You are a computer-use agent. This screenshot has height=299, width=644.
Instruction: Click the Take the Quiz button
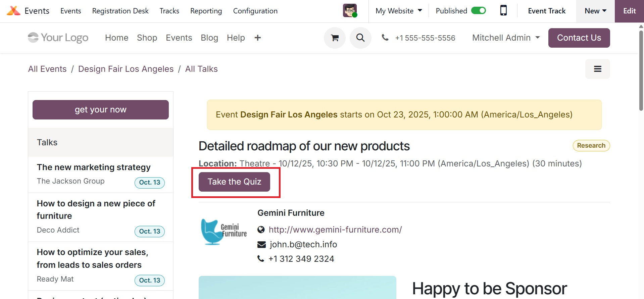[234, 182]
